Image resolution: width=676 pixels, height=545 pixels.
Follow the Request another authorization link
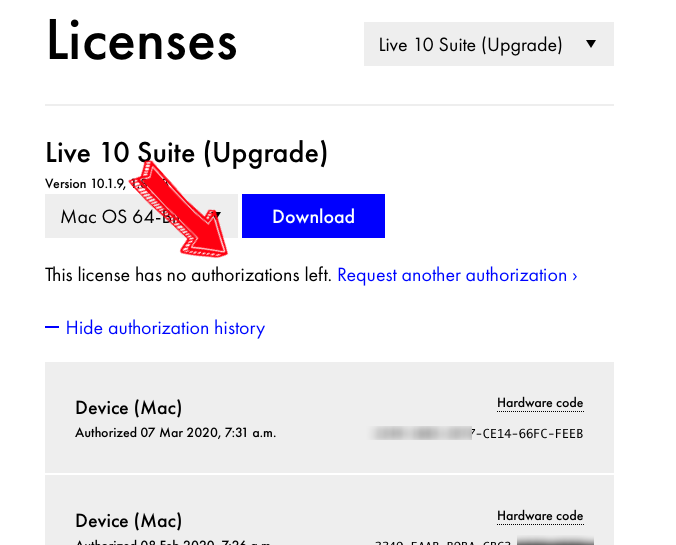click(x=452, y=275)
